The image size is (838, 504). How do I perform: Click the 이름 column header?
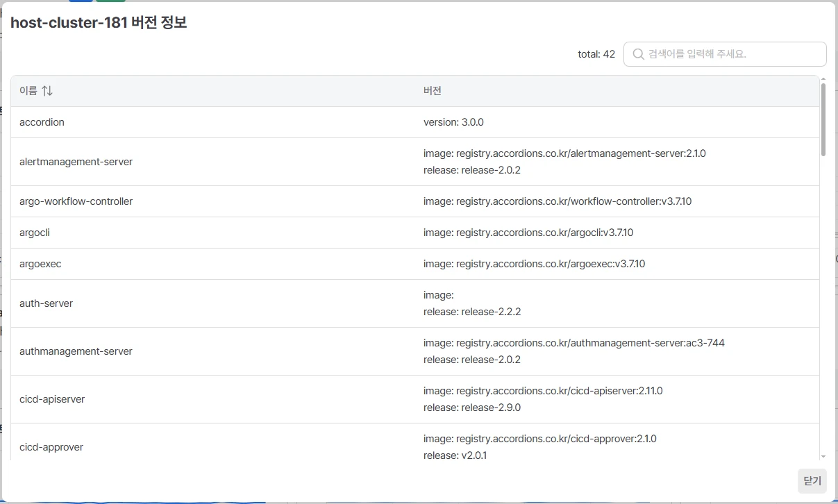click(x=28, y=91)
